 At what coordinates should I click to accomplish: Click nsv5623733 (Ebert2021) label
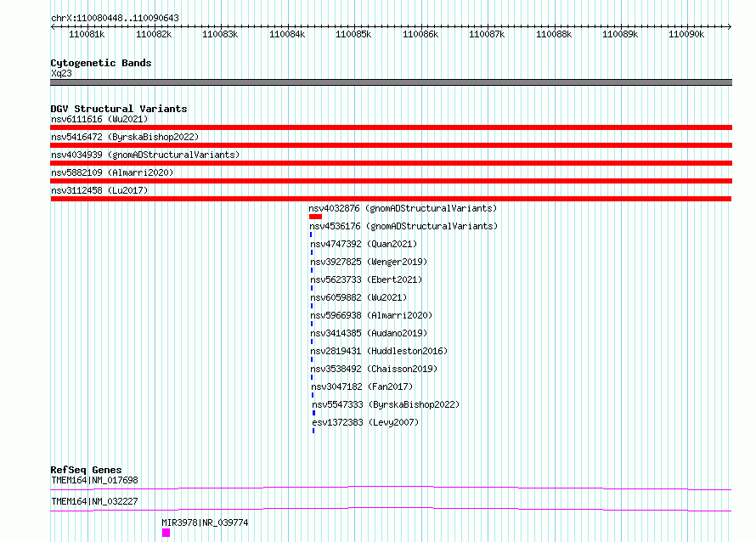tap(366, 279)
